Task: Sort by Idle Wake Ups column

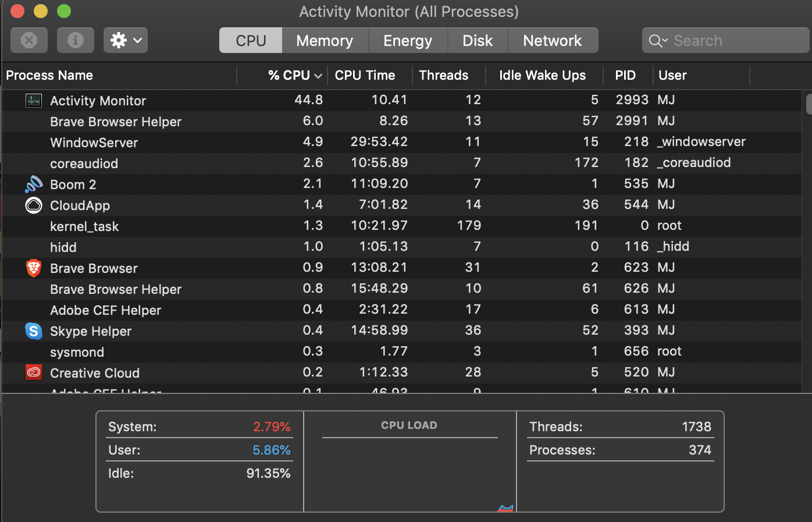Action: point(544,75)
